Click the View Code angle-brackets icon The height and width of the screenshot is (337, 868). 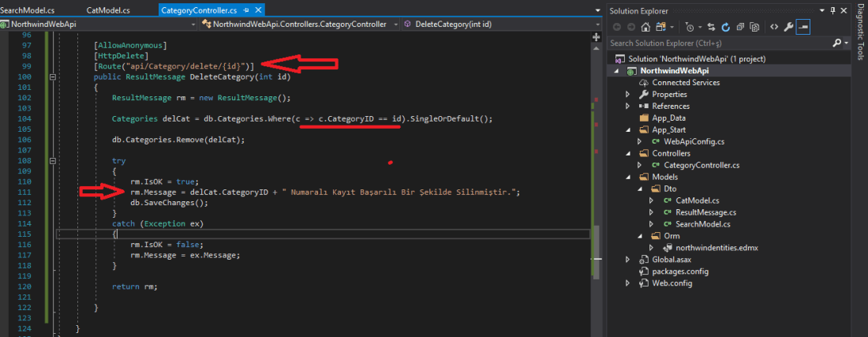[x=774, y=27]
